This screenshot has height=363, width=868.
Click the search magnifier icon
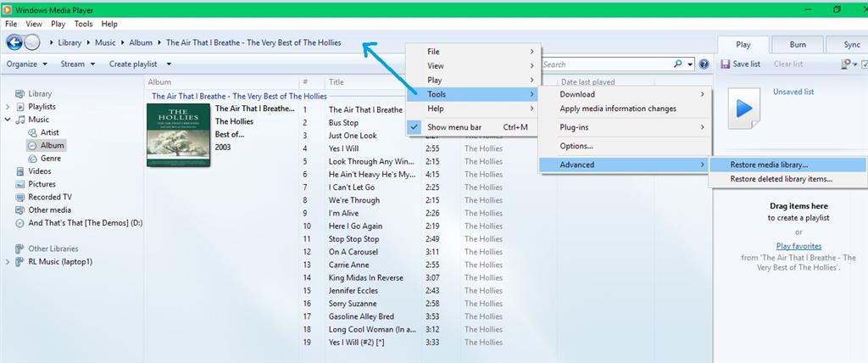[678, 64]
